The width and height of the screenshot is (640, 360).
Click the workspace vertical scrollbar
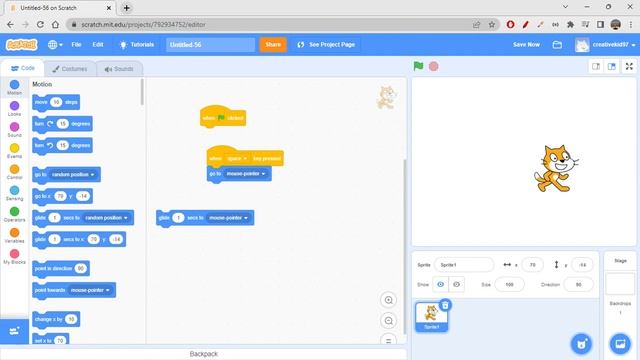click(x=404, y=246)
